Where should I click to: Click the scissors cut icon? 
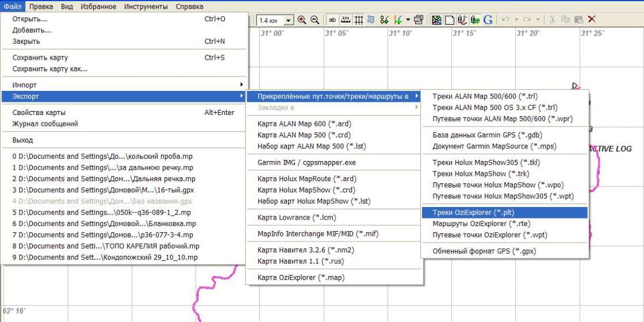point(553,20)
